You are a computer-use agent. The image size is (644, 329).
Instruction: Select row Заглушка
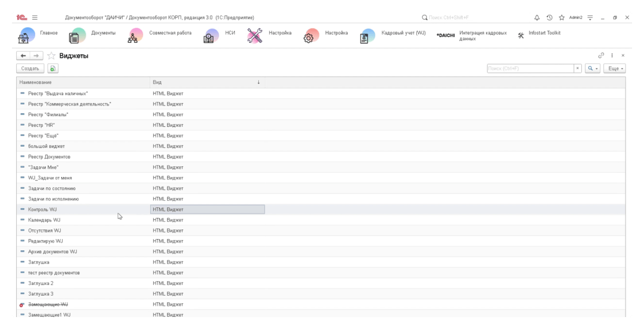(x=321, y=262)
